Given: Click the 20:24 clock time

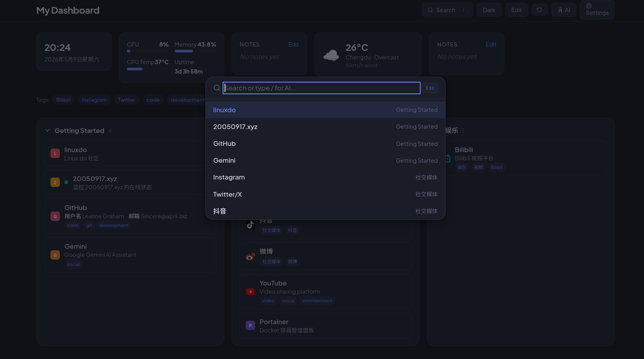Looking at the screenshot, I should 58,48.
